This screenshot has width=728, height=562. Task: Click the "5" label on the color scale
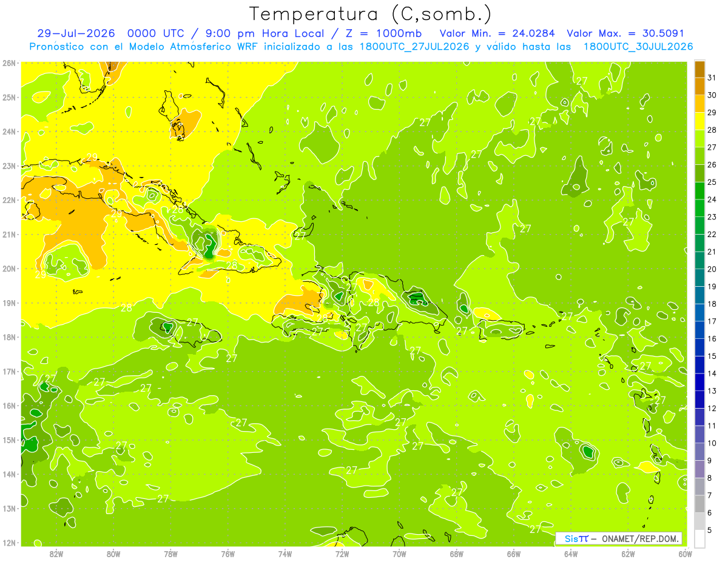[x=709, y=530]
